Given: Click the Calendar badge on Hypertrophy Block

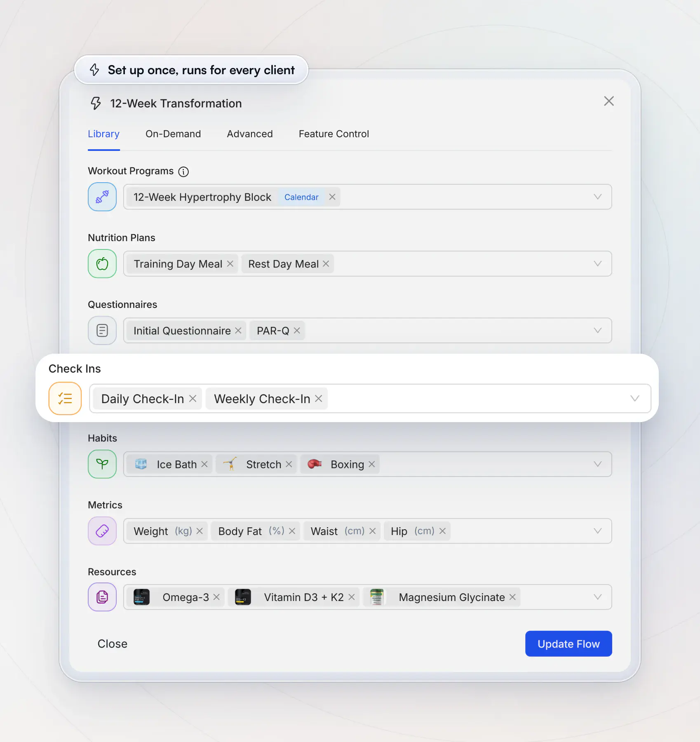Looking at the screenshot, I should click(x=301, y=197).
